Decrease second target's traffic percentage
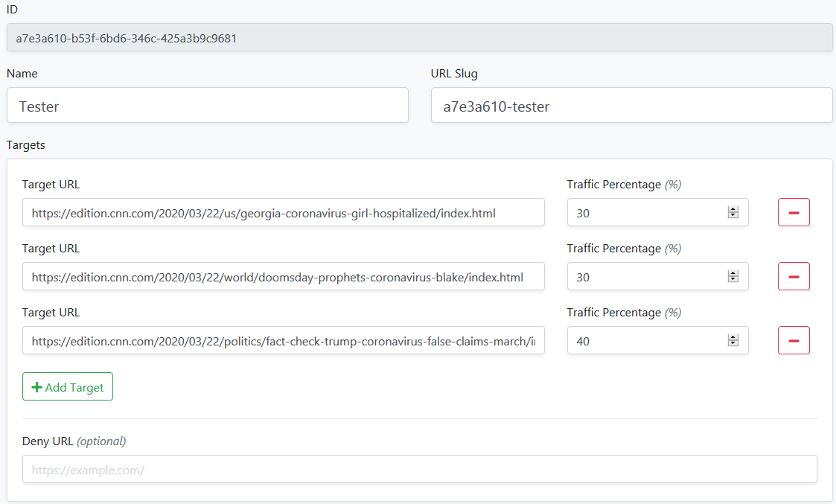 733,280
